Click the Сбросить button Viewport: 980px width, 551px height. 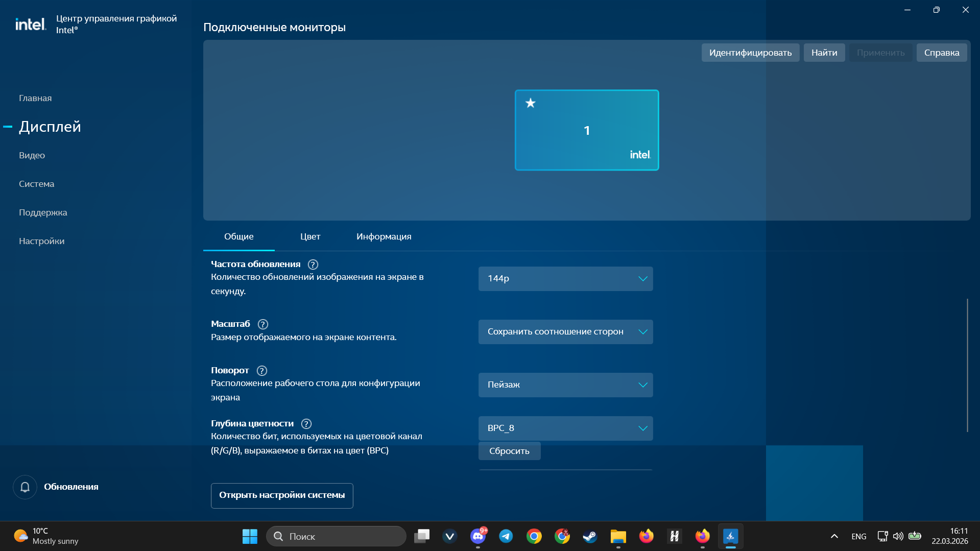pyautogui.click(x=509, y=451)
